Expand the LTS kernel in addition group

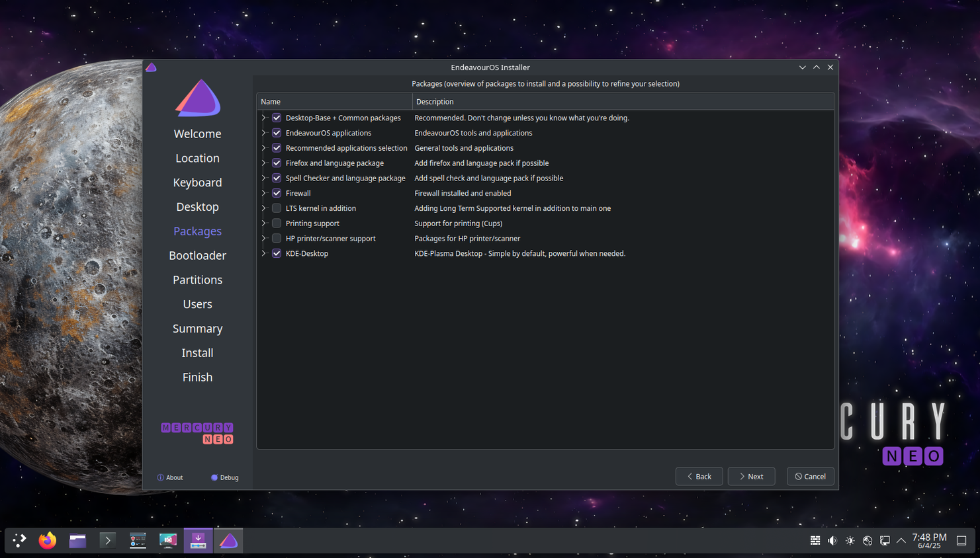[x=264, y=208]
